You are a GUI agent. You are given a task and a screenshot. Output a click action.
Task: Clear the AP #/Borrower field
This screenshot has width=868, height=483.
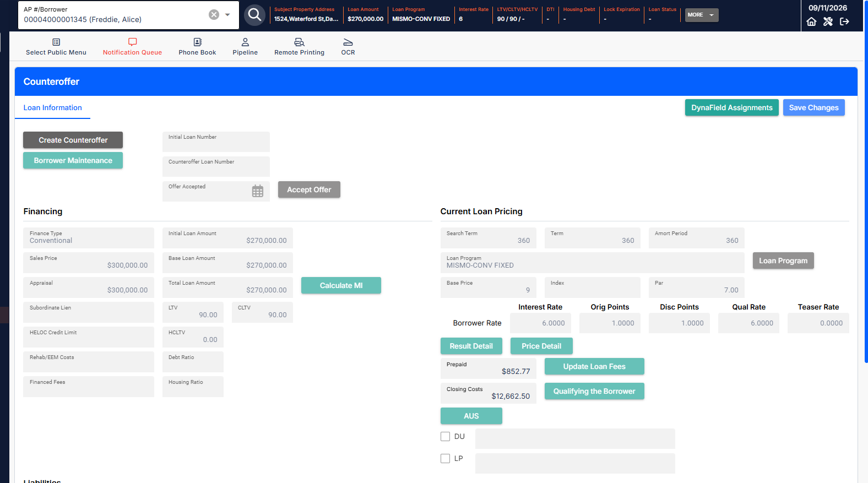coord(214,15)
